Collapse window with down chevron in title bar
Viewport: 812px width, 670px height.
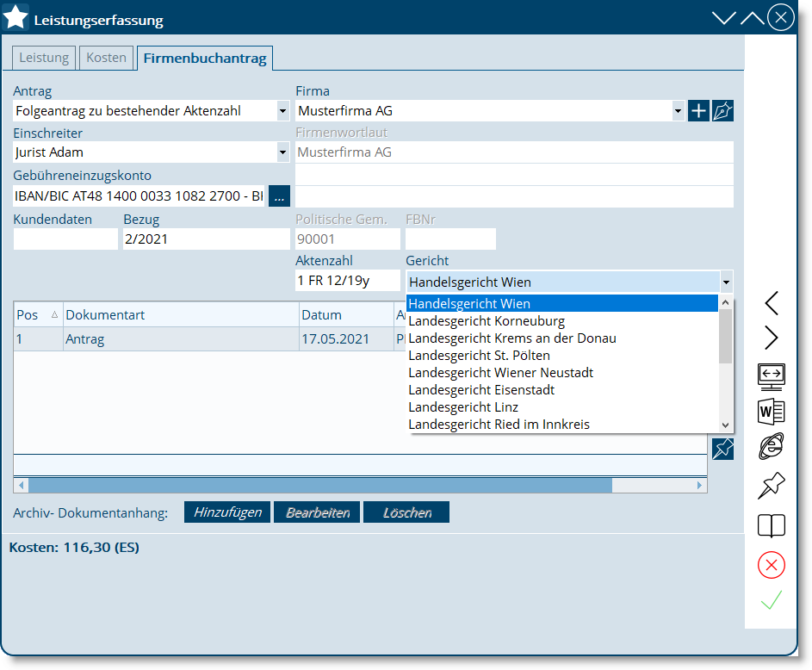coord(723,18)
